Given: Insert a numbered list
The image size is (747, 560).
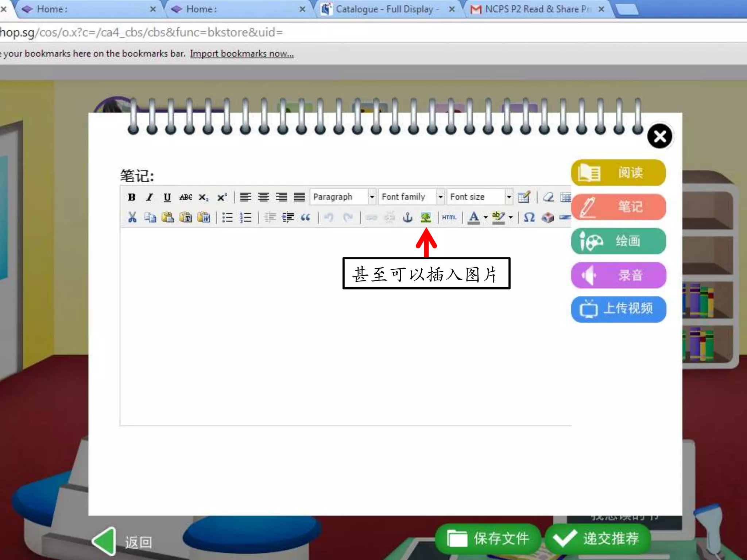Looking at the screenshot, I should pos(245,218).
